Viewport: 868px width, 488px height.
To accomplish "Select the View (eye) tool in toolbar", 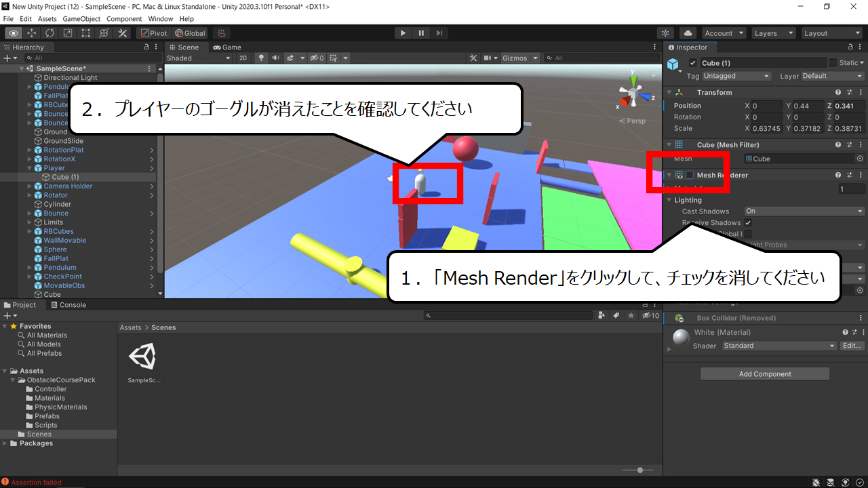I will [14, 33].
